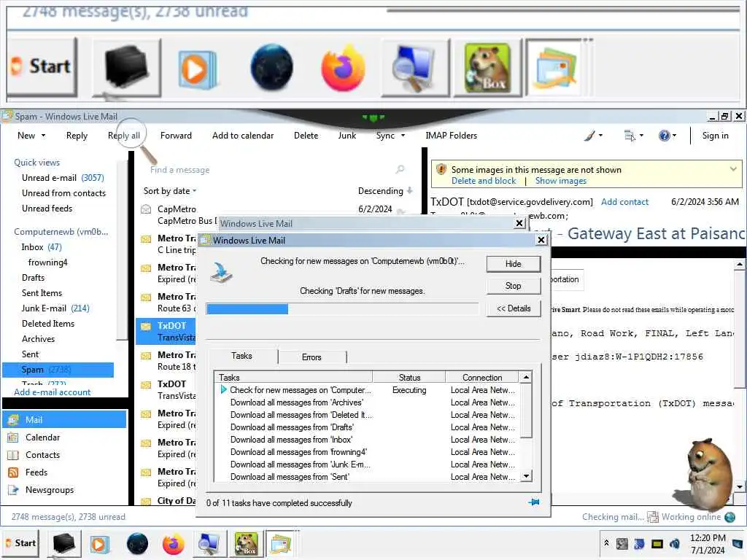
Task: Click the Hide button in dialog
Action: [x=514, y=264]
